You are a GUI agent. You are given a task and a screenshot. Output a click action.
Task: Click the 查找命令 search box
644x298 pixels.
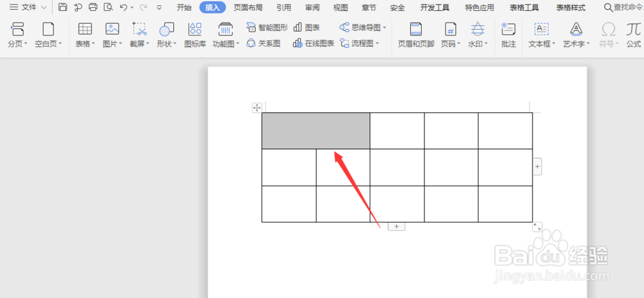click(x=623, y=7)
